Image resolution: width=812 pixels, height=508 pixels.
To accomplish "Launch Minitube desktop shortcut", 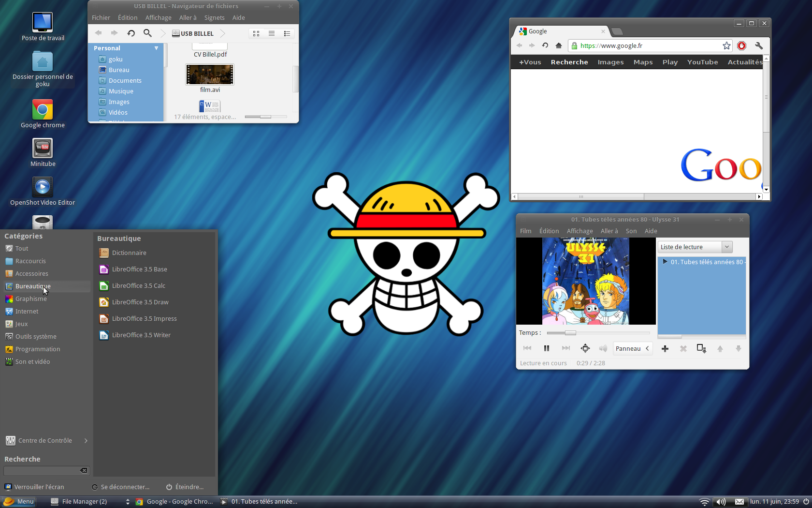I will click(43, 148).
